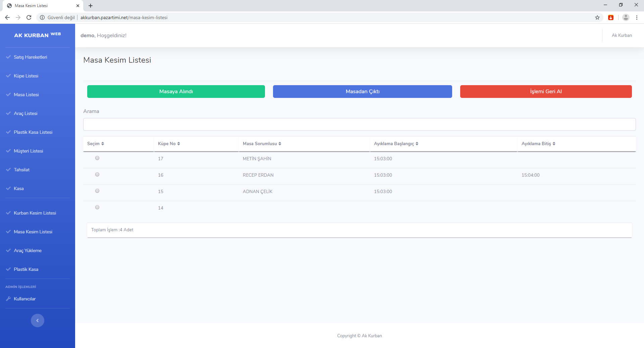Open Kurban Kesim Listesi in sidebar
The image size is (644, 348).
(x=35, y=213)
